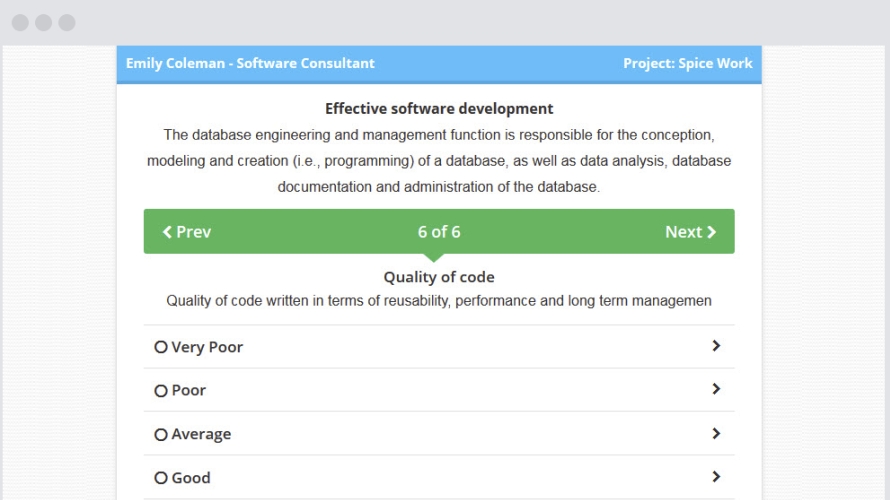
Task: Pick the Good rating radio button
Action: (x=161, y=478)
